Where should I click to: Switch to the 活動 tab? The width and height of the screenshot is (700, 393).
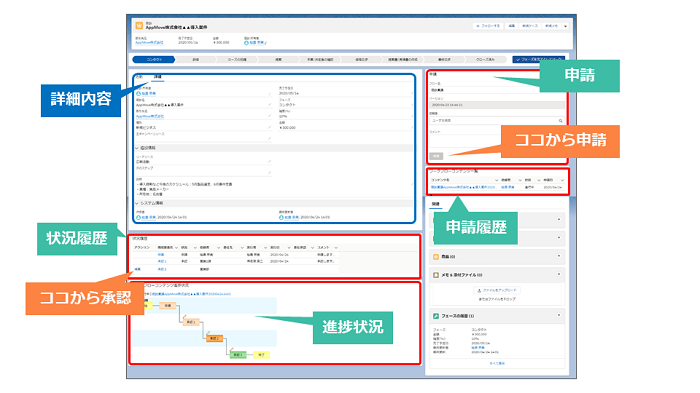139,77
